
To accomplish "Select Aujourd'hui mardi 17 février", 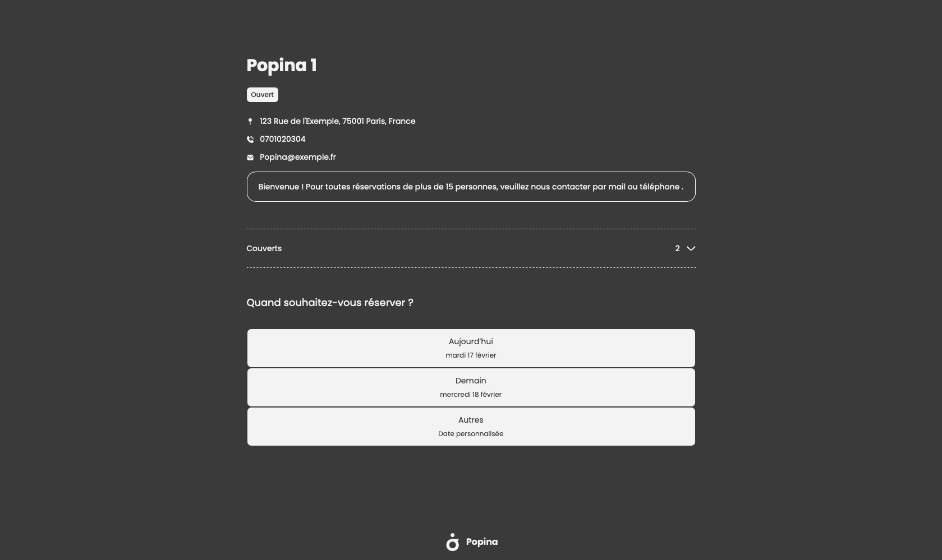I will [x=471, y=348].
